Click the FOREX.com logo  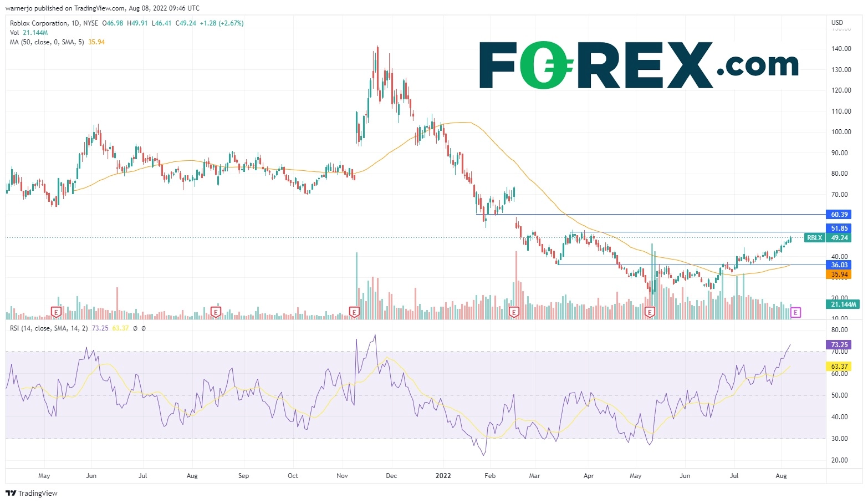pyautogui.click(x=638, y=65)
